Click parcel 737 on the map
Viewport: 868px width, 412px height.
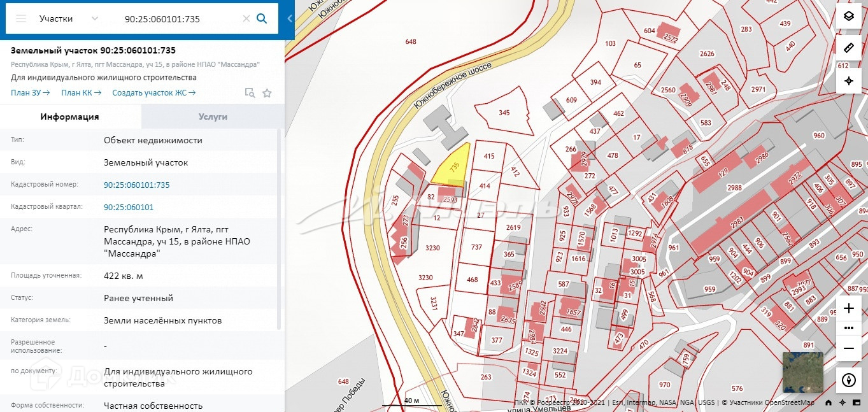pyautogui.click(x=476, y=247)
